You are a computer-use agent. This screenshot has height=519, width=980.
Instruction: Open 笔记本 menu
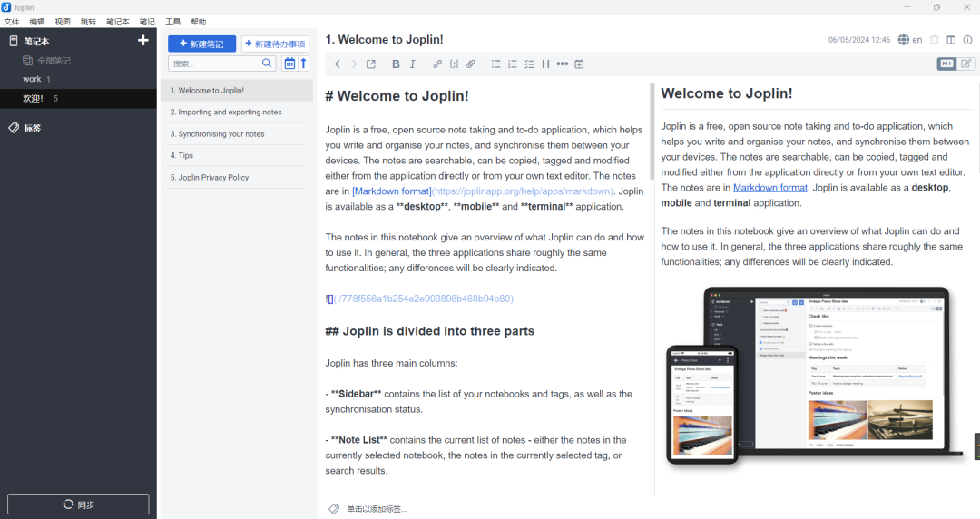tap(117, 21)
